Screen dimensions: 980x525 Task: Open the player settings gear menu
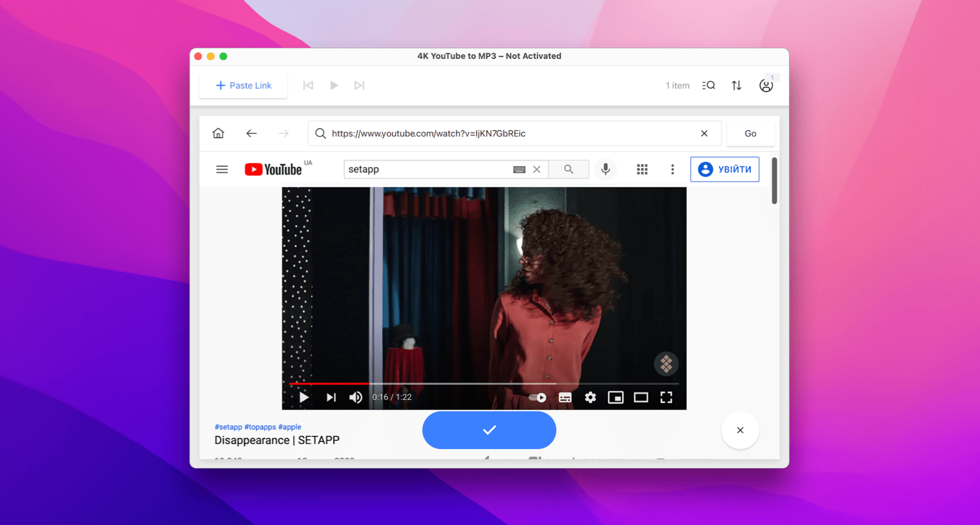point(590,397)
